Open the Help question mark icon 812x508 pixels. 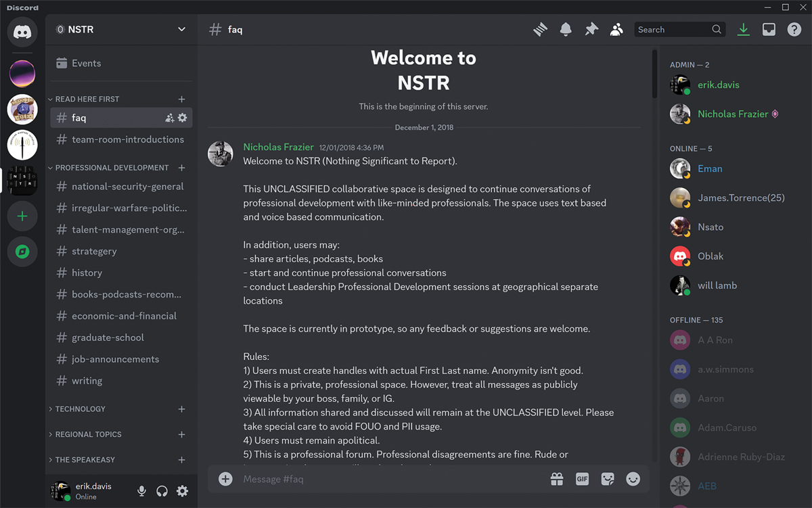(794, 30)
